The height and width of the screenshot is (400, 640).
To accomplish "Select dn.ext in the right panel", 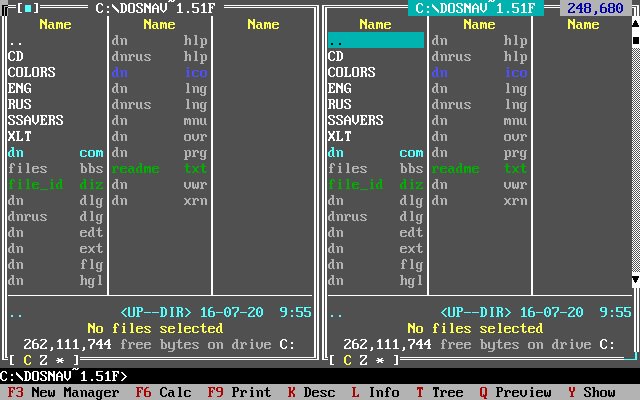I will pyautogui.click(x=376, y=248).
